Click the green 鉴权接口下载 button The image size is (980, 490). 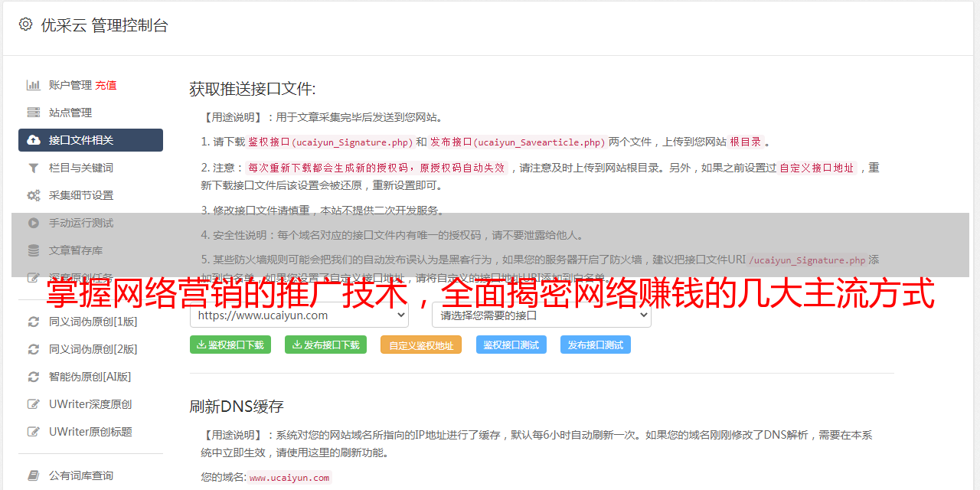(x=230, y=345)
